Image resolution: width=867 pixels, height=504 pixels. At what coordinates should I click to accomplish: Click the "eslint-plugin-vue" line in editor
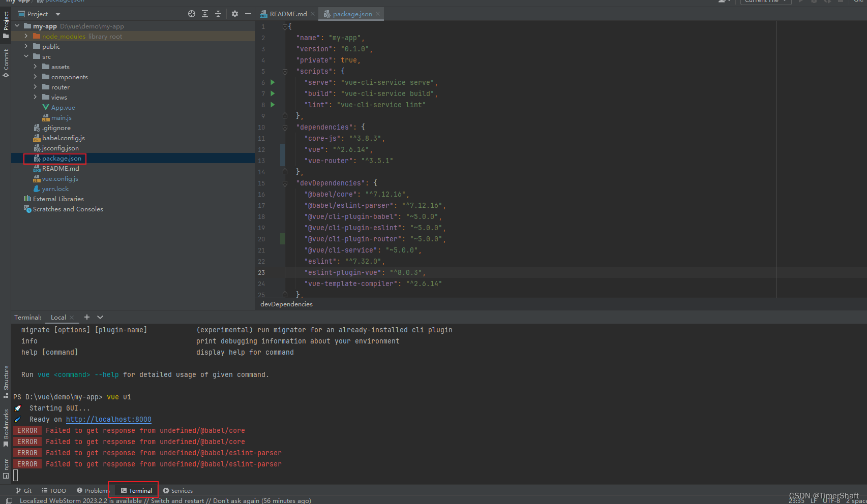[x=365, y=272]
